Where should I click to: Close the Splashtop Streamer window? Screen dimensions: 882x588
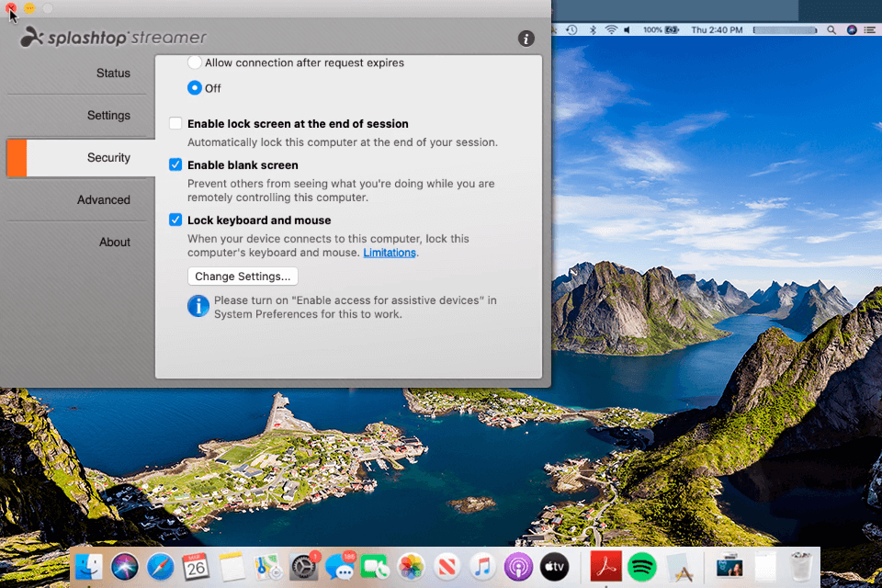click(11, 8)
